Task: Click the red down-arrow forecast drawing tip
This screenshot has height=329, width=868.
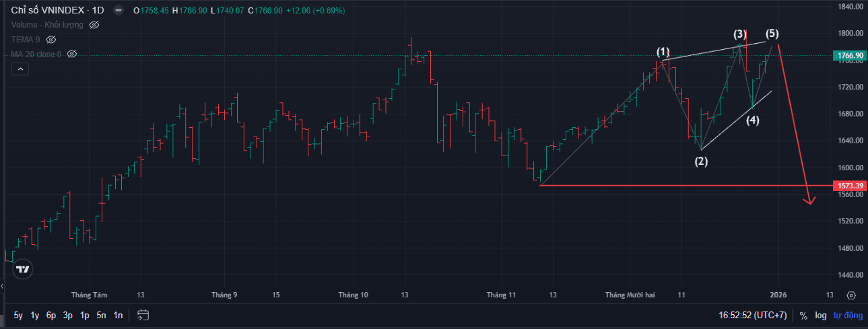Action: [x=811, y=200]
